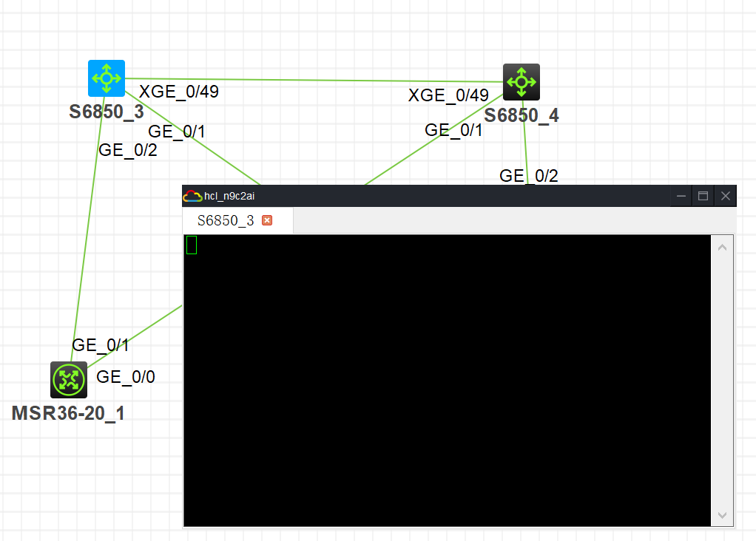Click XGE_0/49 port label near S6850_3
The image size is (756, 541).
coord(179,92)
